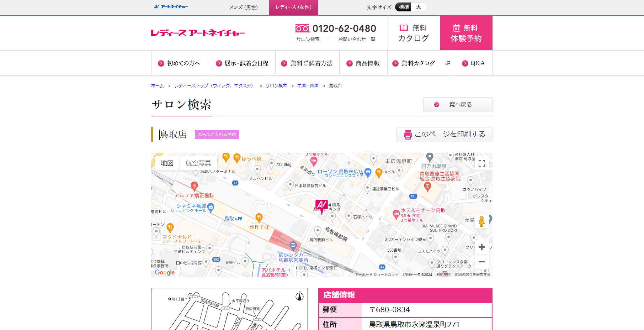Click the ホテルモナーク鳥取 hotel pin

396,214
